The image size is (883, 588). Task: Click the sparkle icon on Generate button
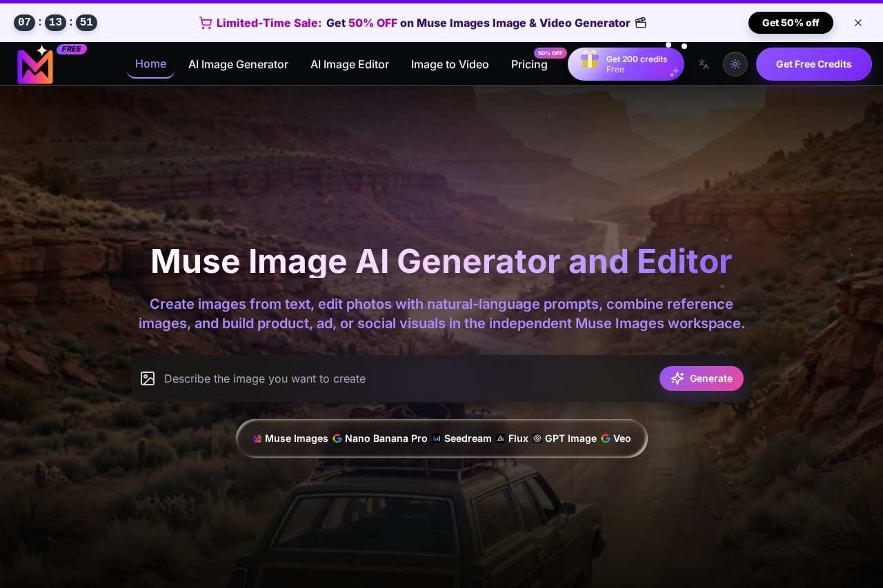coord(677,378)
